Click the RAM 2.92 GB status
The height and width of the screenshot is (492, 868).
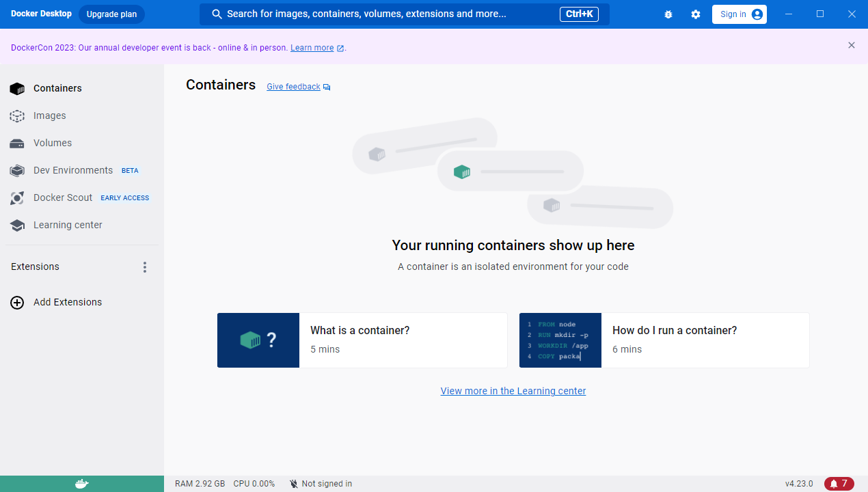point(200,484)
